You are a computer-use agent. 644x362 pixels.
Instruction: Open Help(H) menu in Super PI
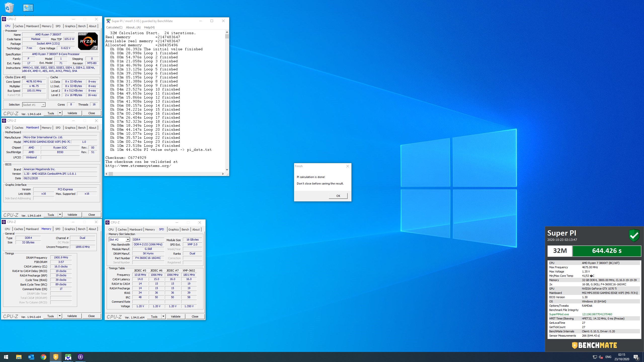click(x=149, y=27)
